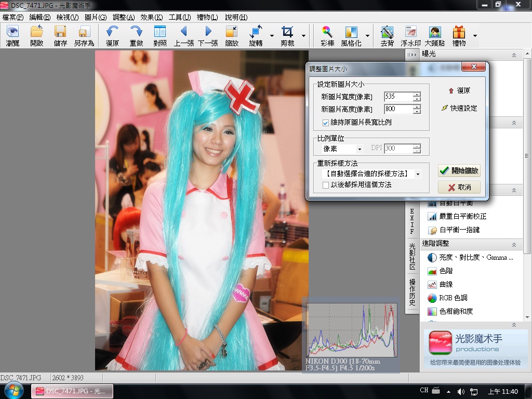Open the 彩棒 color wand tool
The width and height of the screenshot is (532, 399).
(327, 36)
